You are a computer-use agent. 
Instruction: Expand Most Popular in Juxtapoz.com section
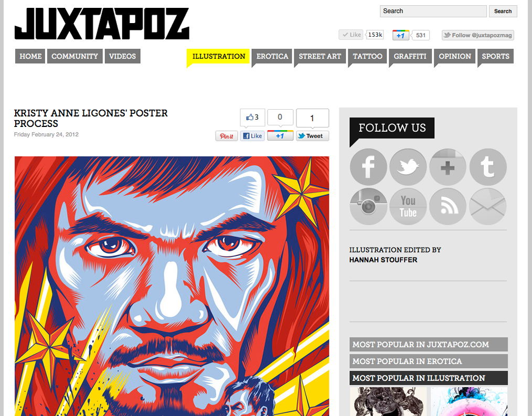429,345
